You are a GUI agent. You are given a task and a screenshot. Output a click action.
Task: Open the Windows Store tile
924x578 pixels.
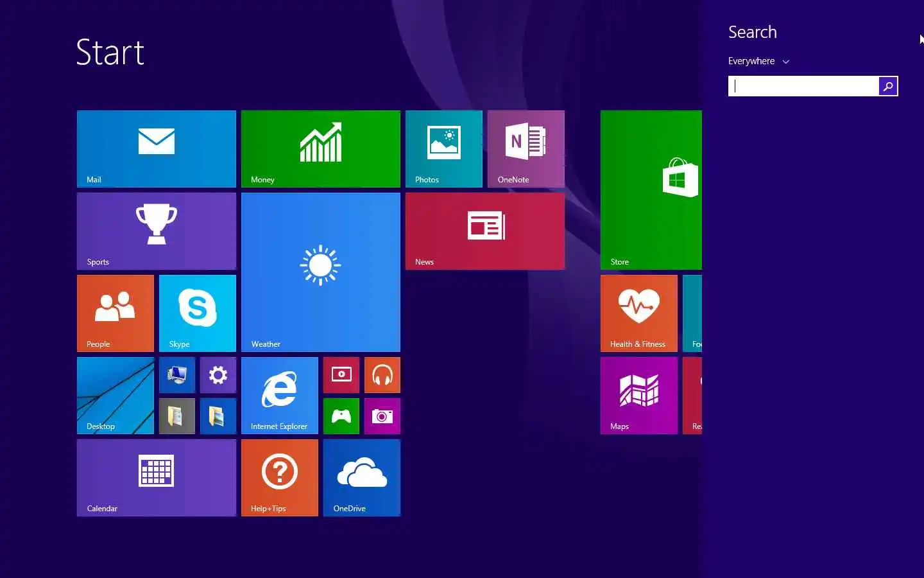coord(651,190)
